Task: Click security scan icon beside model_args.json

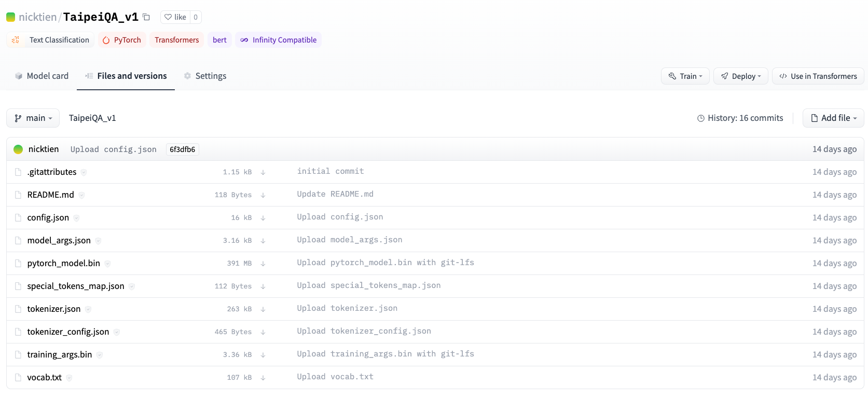Action: point(98,241)
